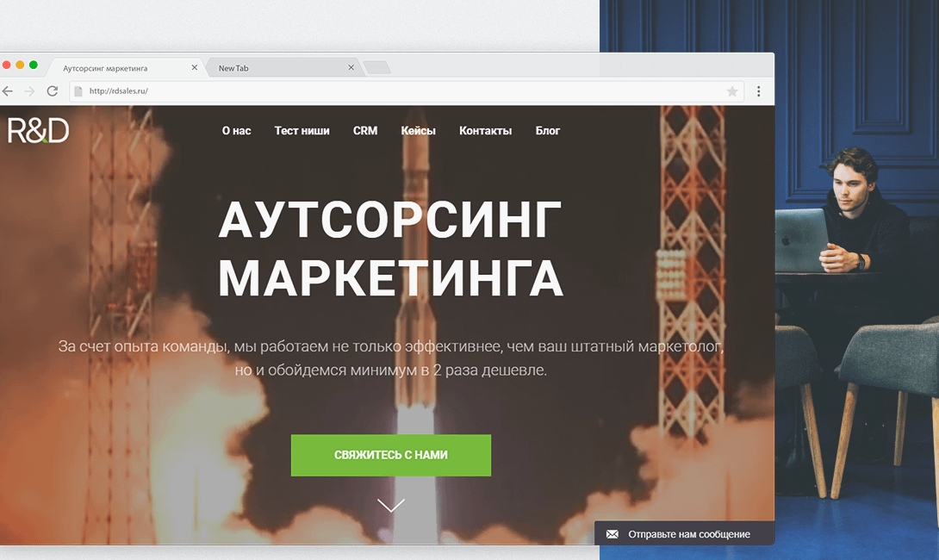The image size is (939, 560).
Task: Reload the page with the refresh icon
Action: tap(52, 91)
